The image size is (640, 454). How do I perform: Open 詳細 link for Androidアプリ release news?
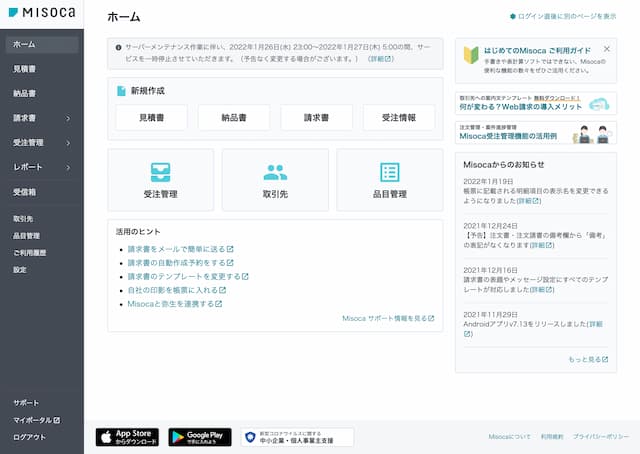[x=595, y=324]
